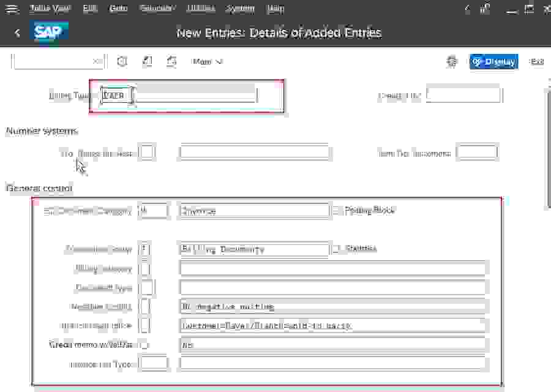Open the Utilities menu

pyautogui.click(x=201, y=8)
